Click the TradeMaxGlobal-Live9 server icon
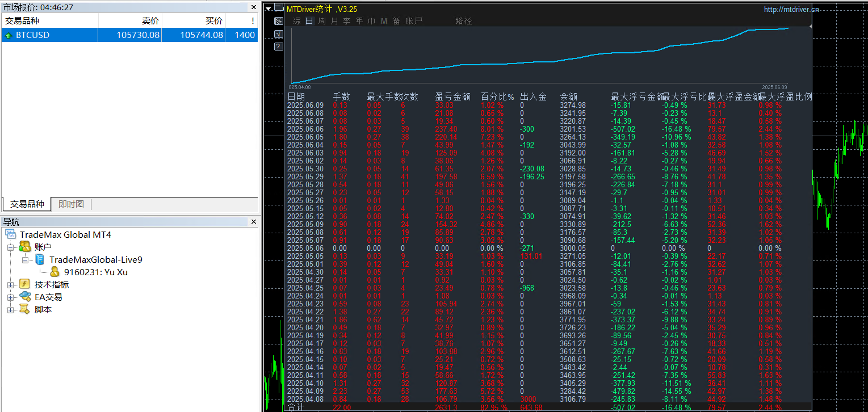868x412 pixels. (40, 259)
